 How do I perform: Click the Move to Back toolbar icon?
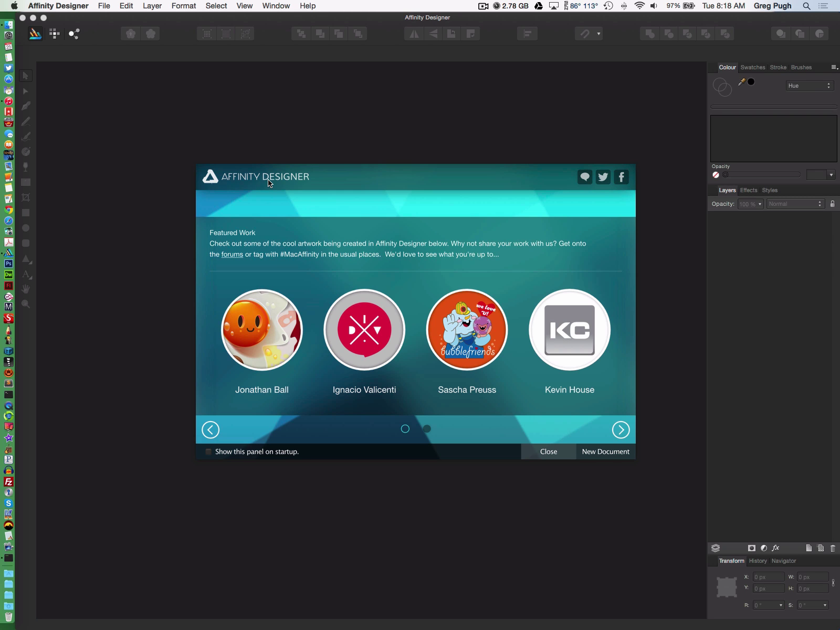coord(301,34)
